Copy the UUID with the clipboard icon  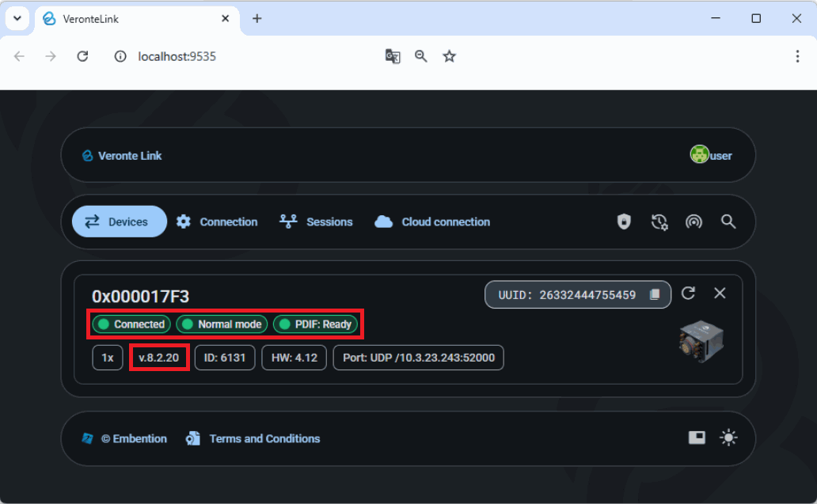655,294
